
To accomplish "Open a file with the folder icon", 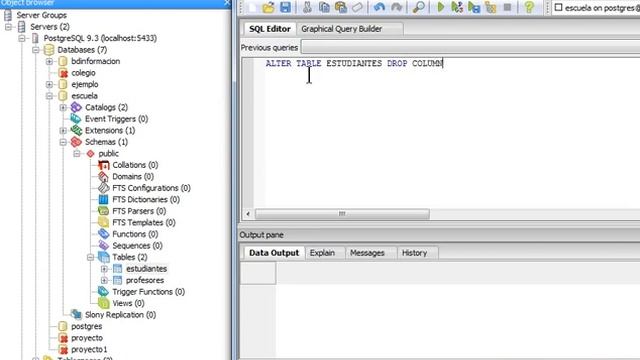I will (268, 7).
